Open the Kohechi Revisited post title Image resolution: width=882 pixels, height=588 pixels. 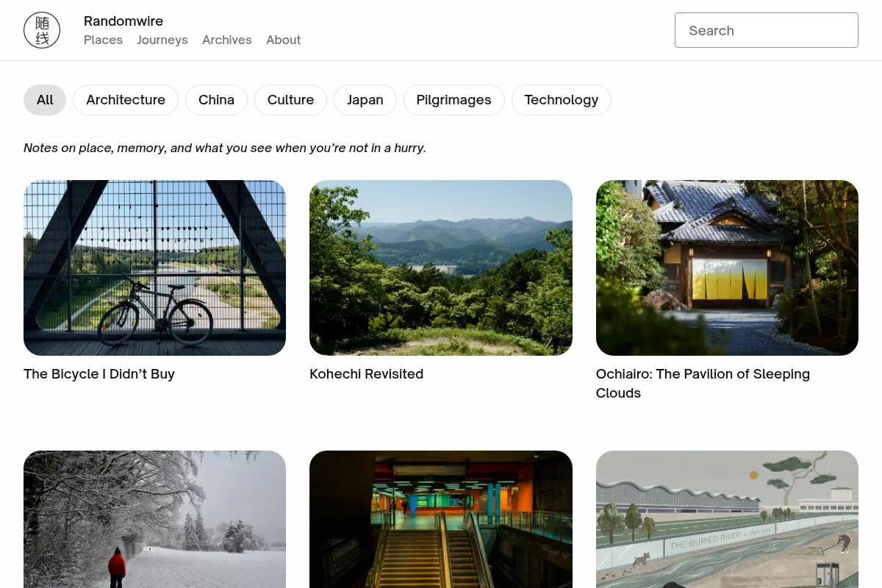pos(367,374)
